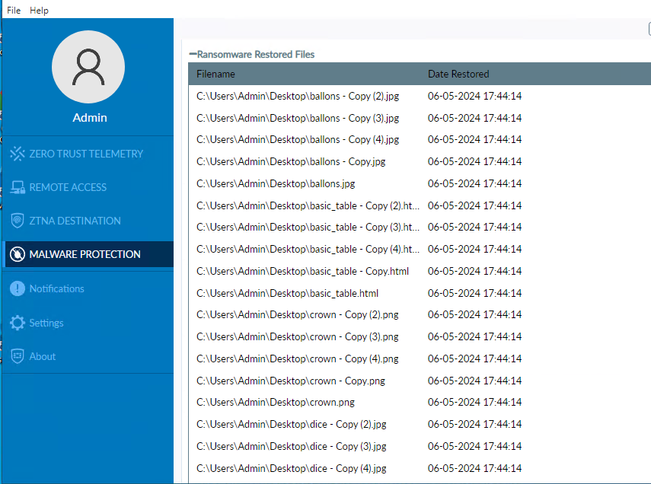Collapse the Ransomware Restored Files section

tap(193, 54)
